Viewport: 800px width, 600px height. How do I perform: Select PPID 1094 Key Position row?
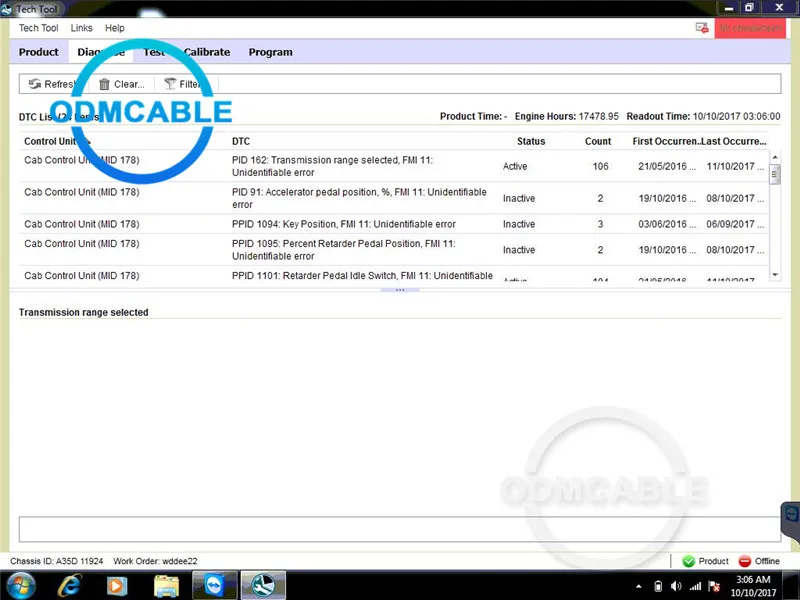tap(393, 224)
